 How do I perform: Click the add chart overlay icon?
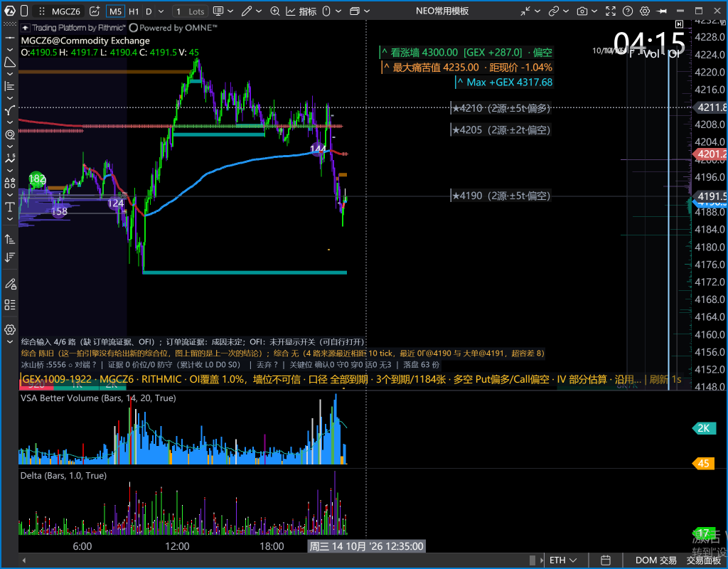pos(95,11)
